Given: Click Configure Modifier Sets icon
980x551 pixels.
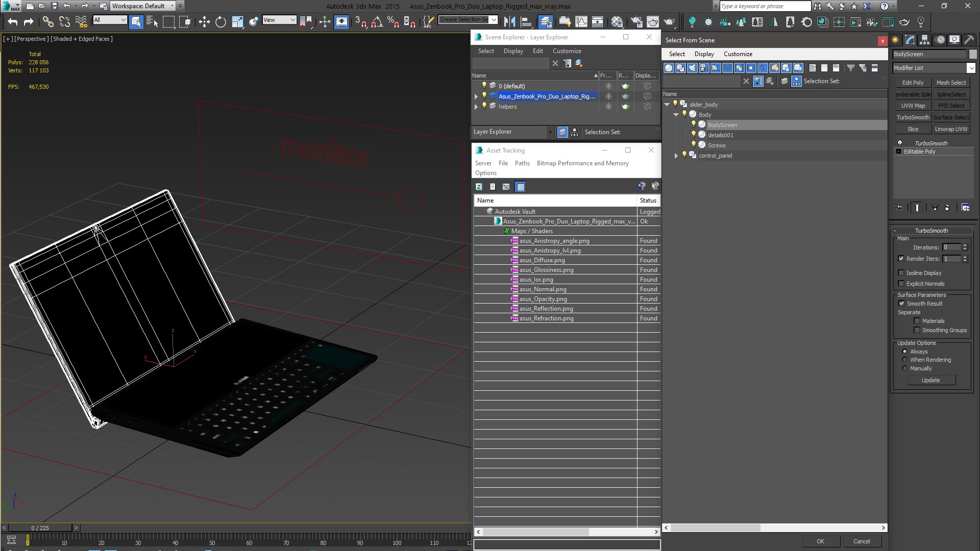Looking at the screenshot, I should pos(965,207).
